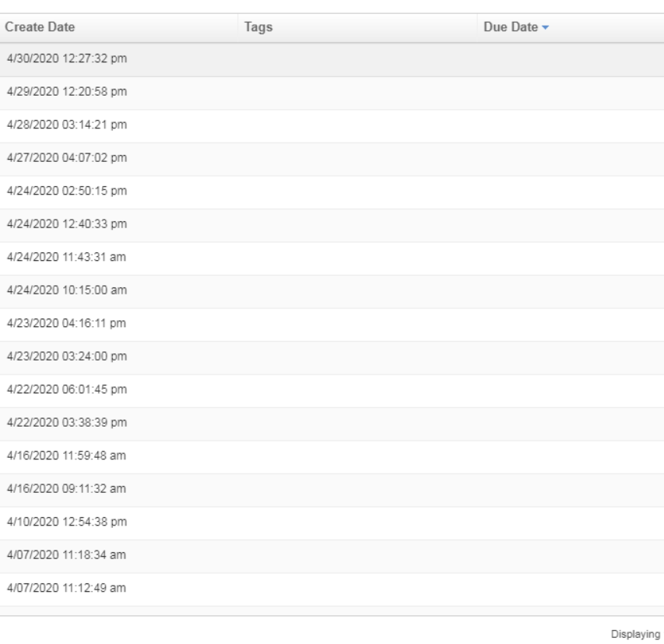
Task: Select the row created 4/22/2020 03:38:39 pm
Action: pos(67,424)
